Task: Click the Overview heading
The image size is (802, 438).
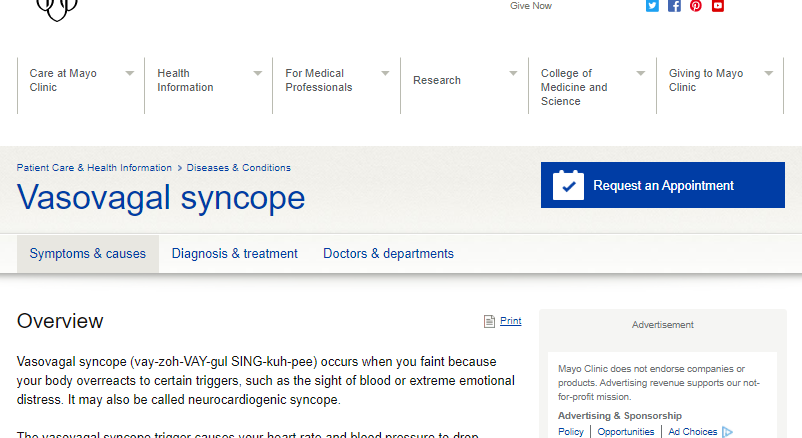Action: coord(60,321)
